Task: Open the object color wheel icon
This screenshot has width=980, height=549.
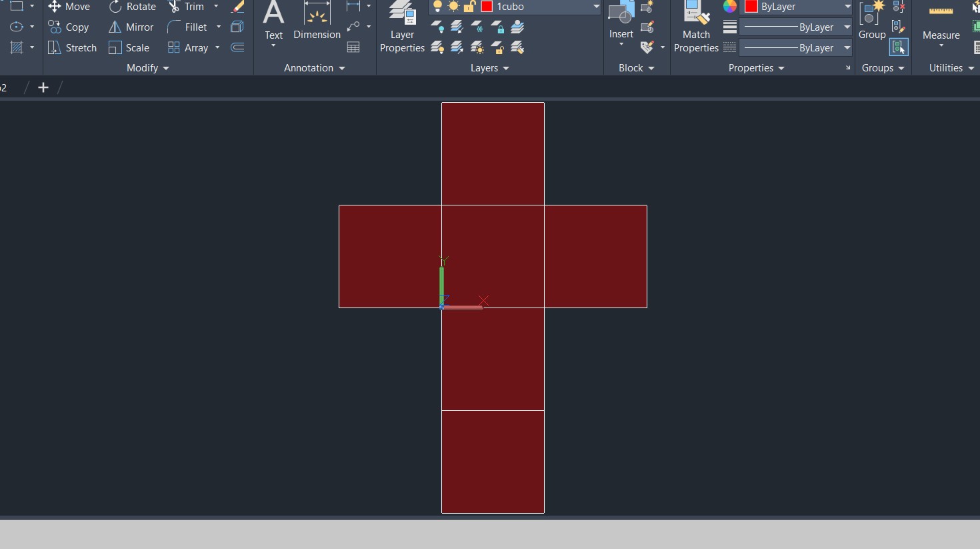Action: pyautogui.click(x=730, y=7)
